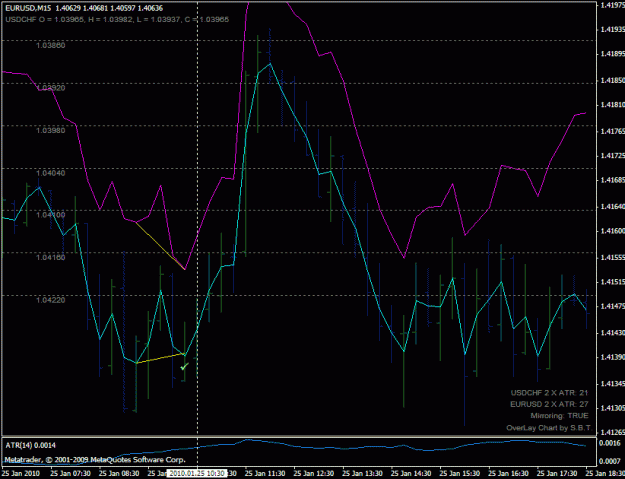Click the 1.03920 overlay price label
625x479 pixels.
[51, 88]
